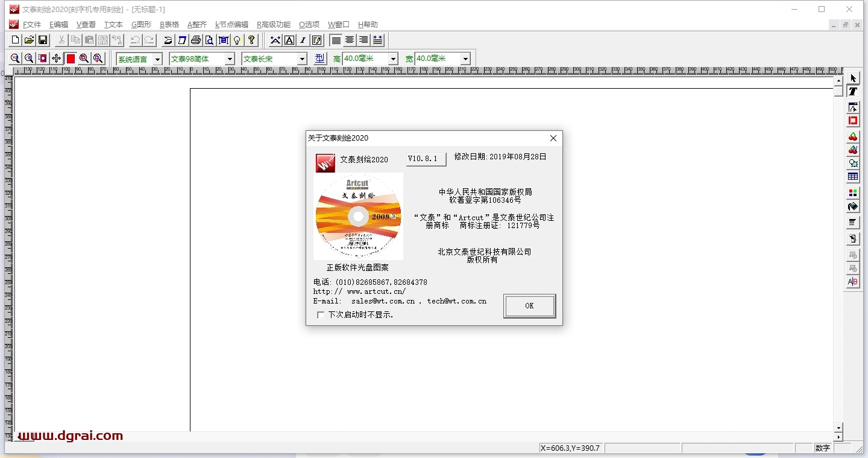Viewport: 868px width, 458px height.
Task: Open the E编辑 menu
Action: [x=58, y=25]
